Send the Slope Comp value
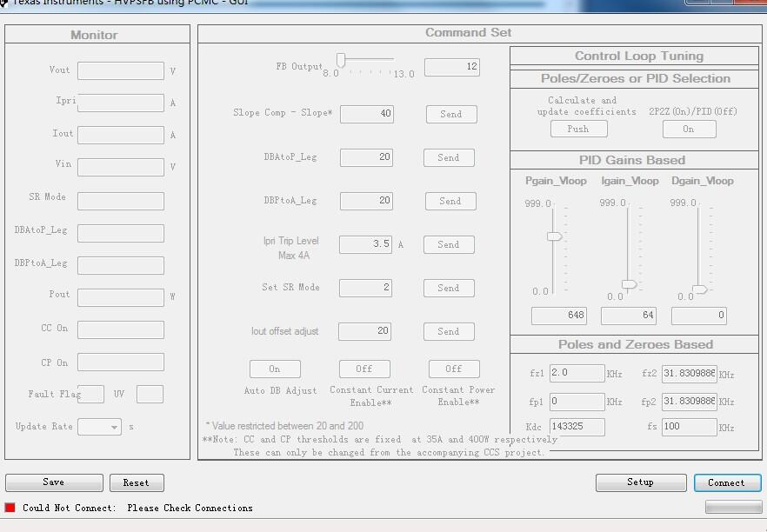 point(451,115)
